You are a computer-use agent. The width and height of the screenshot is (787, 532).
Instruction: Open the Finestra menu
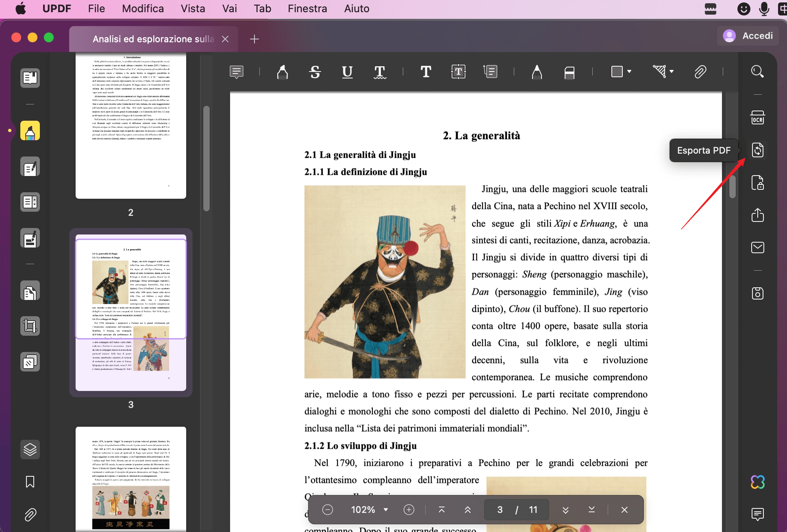coord(307,9)
